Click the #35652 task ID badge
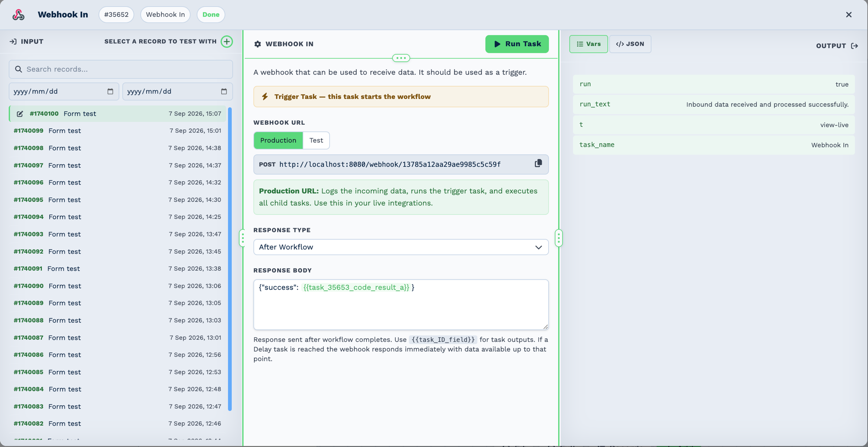This screenshot has height=447, width=868. click(116, 15)
